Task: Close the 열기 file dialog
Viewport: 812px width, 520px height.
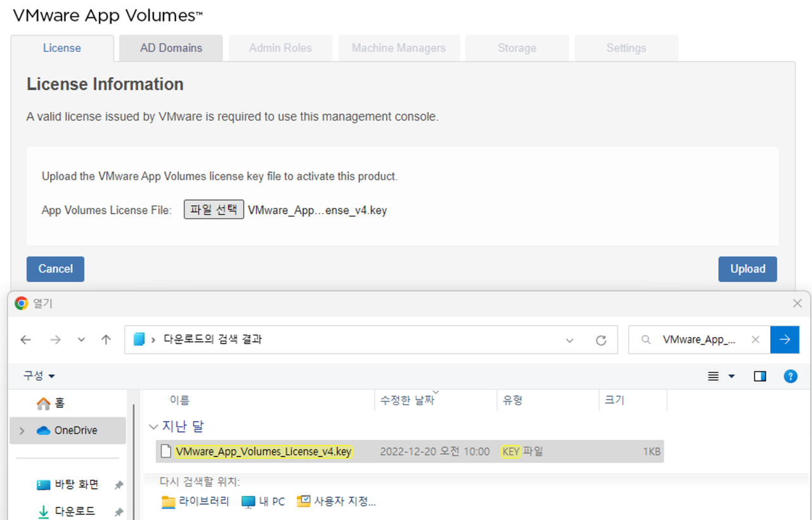Action: click(797, 303)
